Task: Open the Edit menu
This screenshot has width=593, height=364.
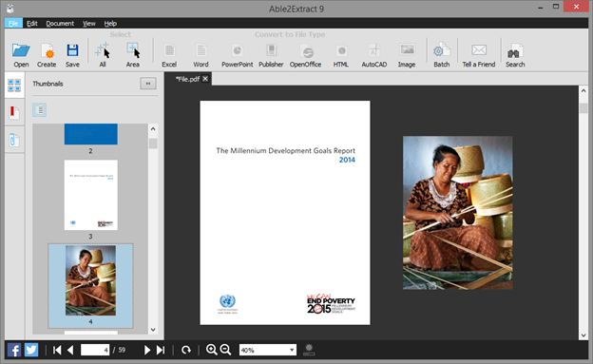Action: coord(32,24)
